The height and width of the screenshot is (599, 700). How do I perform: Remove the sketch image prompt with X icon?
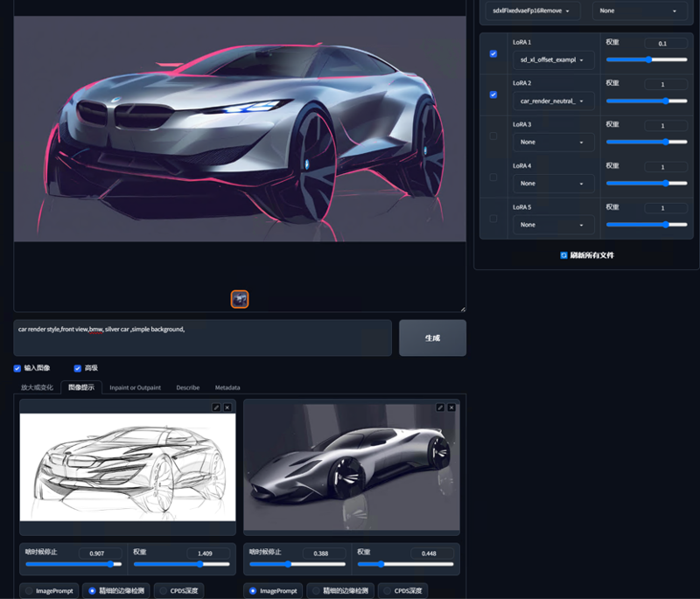tap(227, 407)
